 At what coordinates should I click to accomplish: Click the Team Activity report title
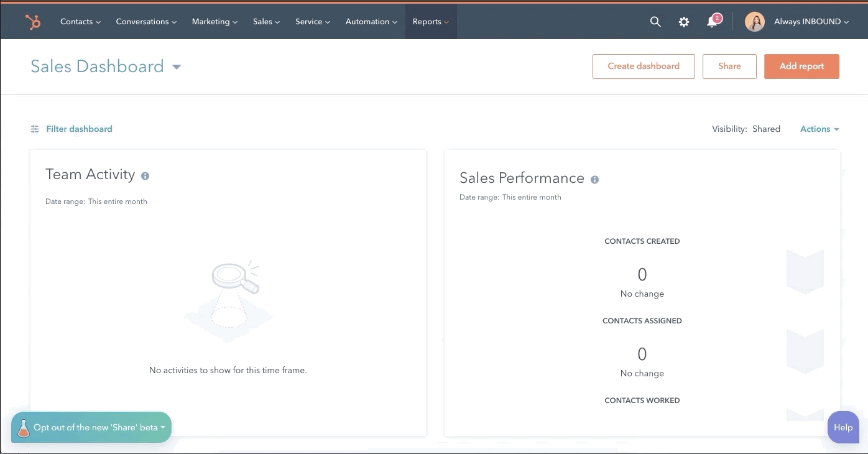[90, 175]
